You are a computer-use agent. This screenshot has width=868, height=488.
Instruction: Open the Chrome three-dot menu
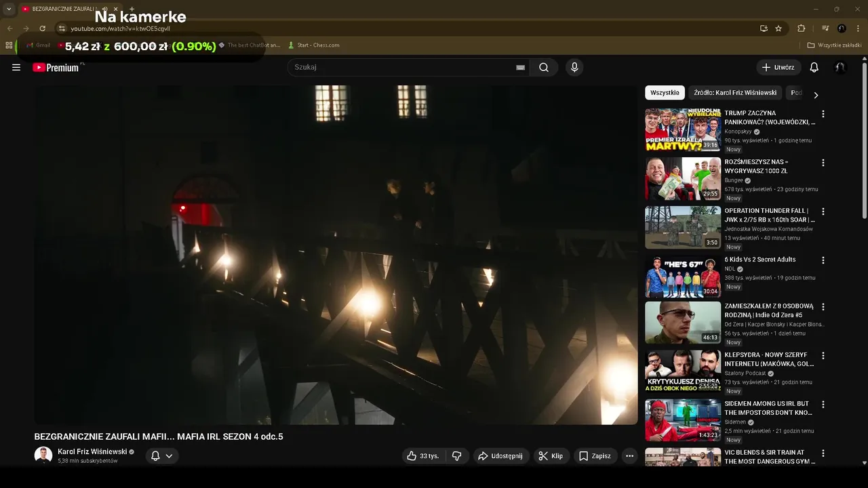click(858, 28)
